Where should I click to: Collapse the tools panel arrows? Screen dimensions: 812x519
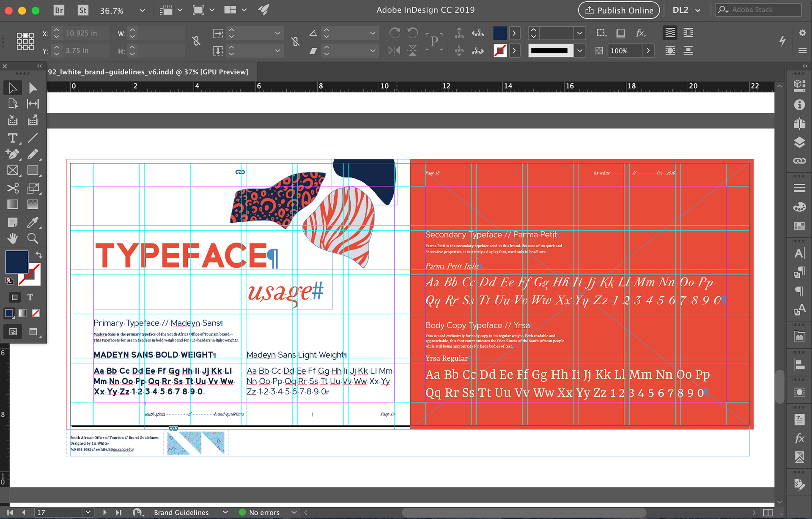[x=39, y=66]
